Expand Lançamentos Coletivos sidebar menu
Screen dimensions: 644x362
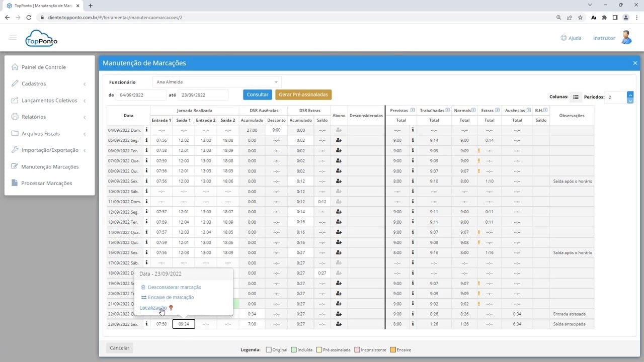[x=49, y=101]
